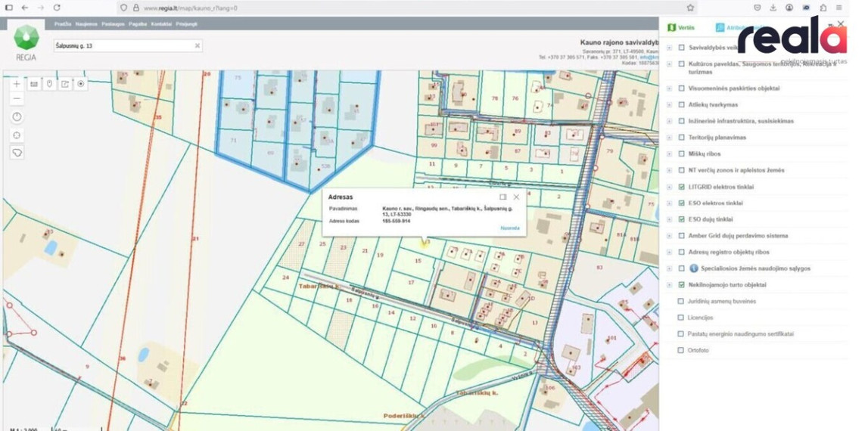
Task: Expand the NT verčių zonos ir apleistos žemės group
Action: [x=669, y=170]
